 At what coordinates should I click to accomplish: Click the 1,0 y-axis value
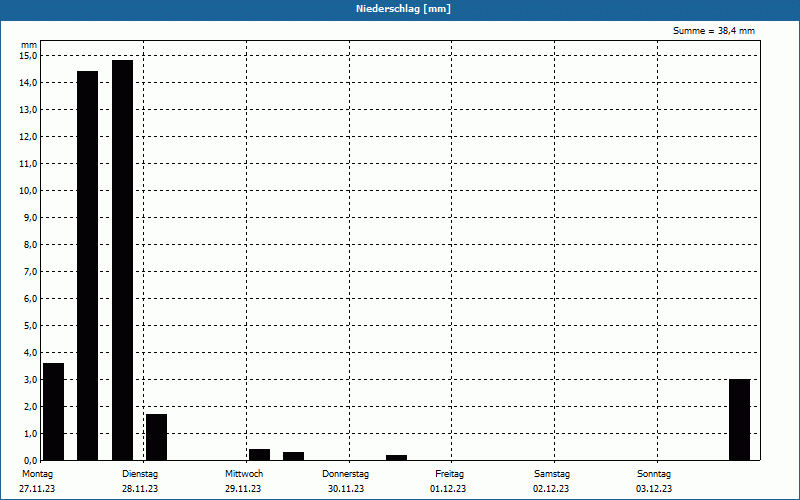click(31, 434)
